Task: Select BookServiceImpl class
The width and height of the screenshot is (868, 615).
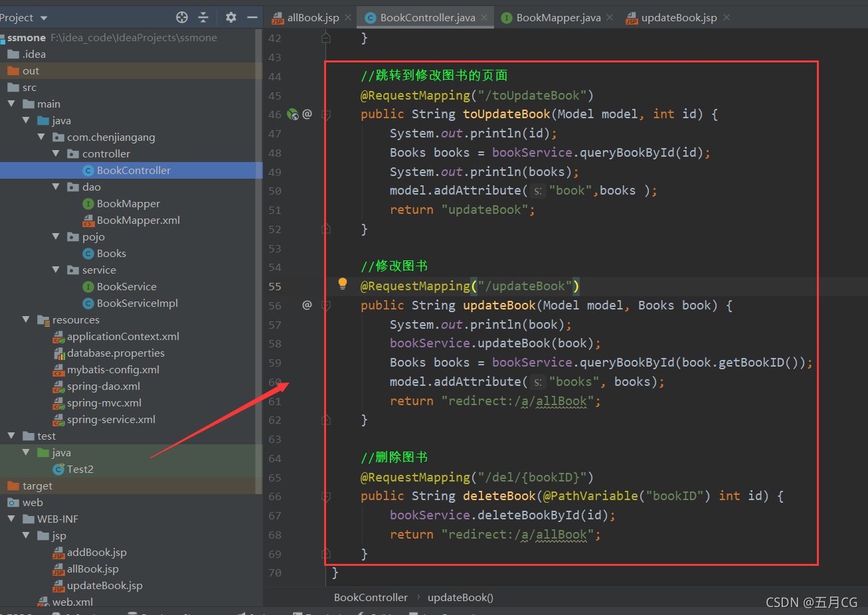Action: (x=137, y=303)
